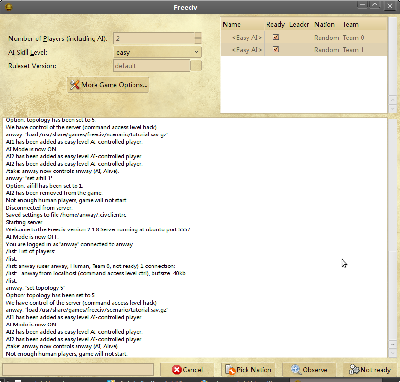Click the Not ready players icon
400x382 pixels.
[354, 369]
